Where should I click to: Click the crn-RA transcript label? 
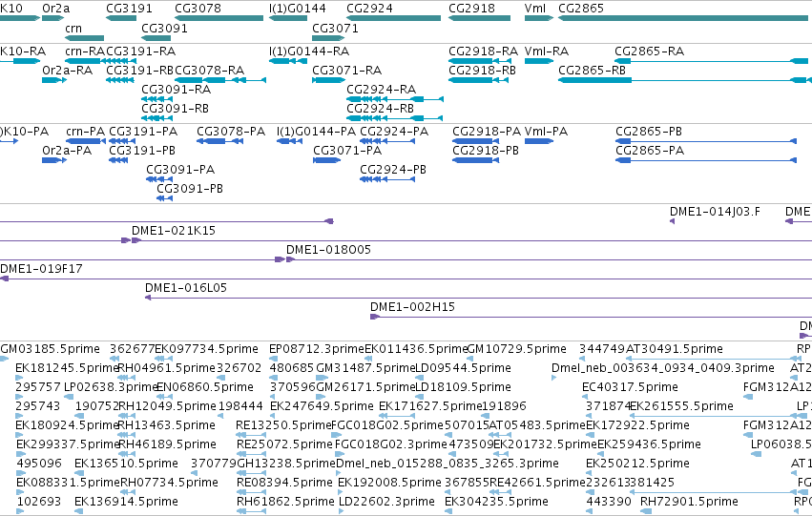click(x=85, y=52)
